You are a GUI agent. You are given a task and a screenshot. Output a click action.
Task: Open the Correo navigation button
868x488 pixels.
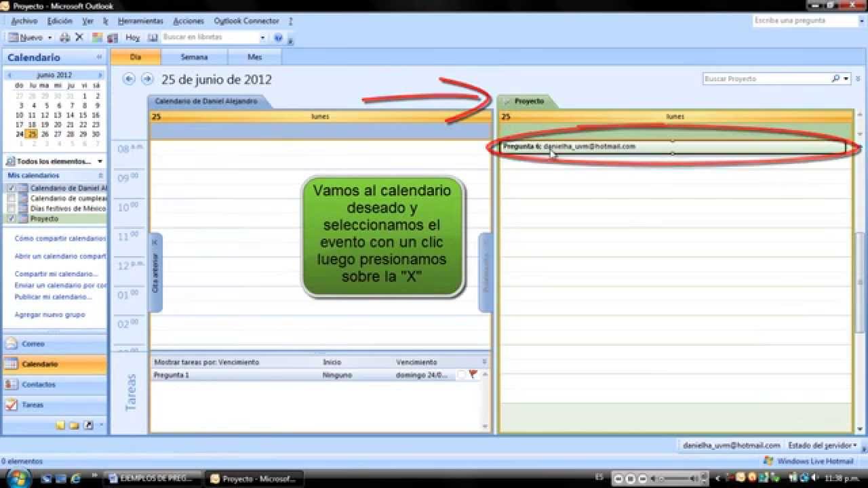(x=54, y=344)
